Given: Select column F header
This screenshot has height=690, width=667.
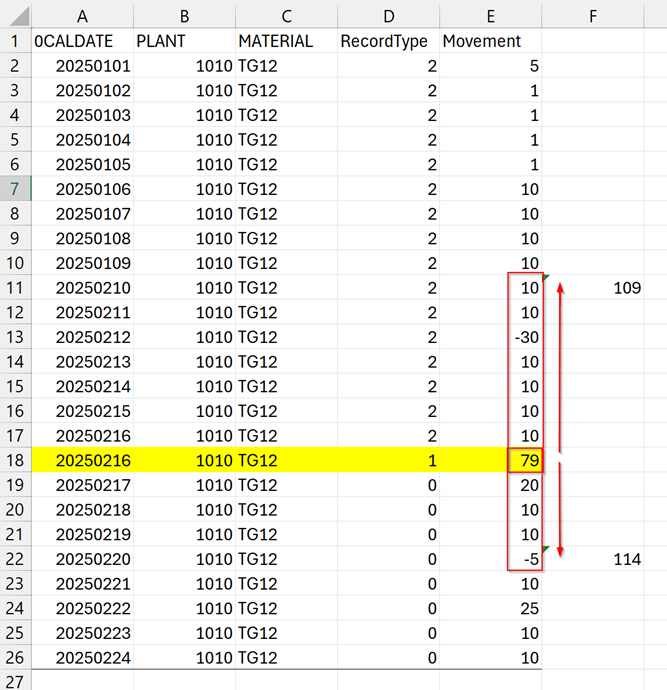Looking at the screenshot, I should click(593, 14).
